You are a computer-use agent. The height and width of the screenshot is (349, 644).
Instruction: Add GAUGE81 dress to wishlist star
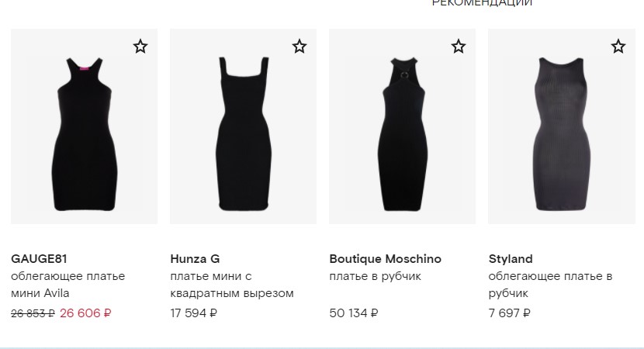(140, 47)
